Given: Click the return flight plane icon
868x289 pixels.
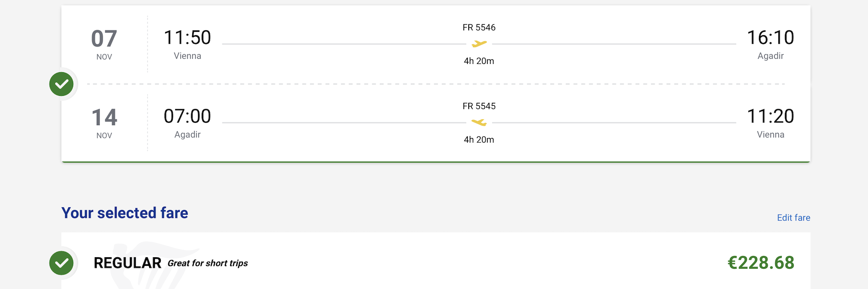Looking at the screenshot, I should tap(479, 123).
